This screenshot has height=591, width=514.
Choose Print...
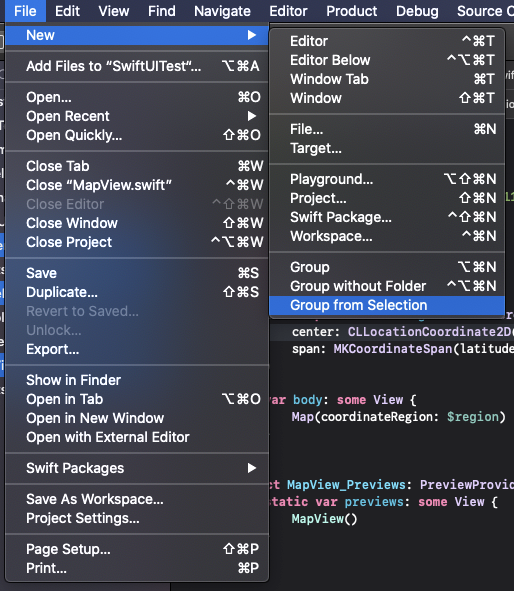click(137, 568)
